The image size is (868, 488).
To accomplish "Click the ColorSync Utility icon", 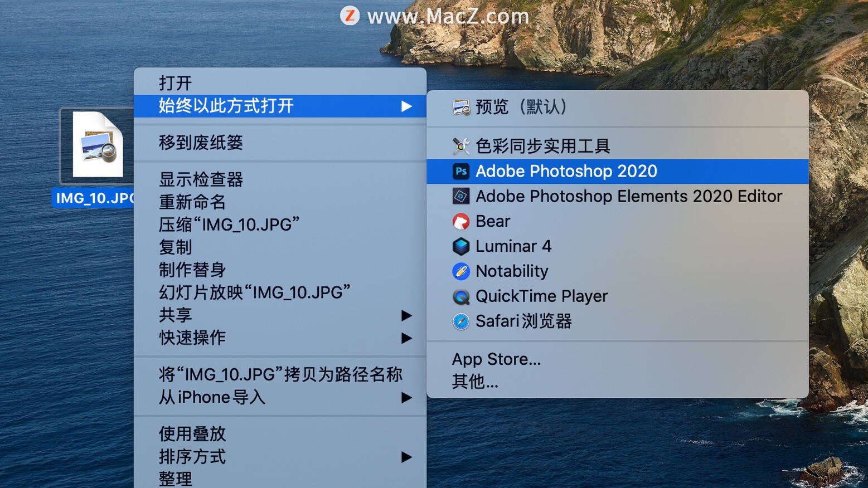I will 461,146.
